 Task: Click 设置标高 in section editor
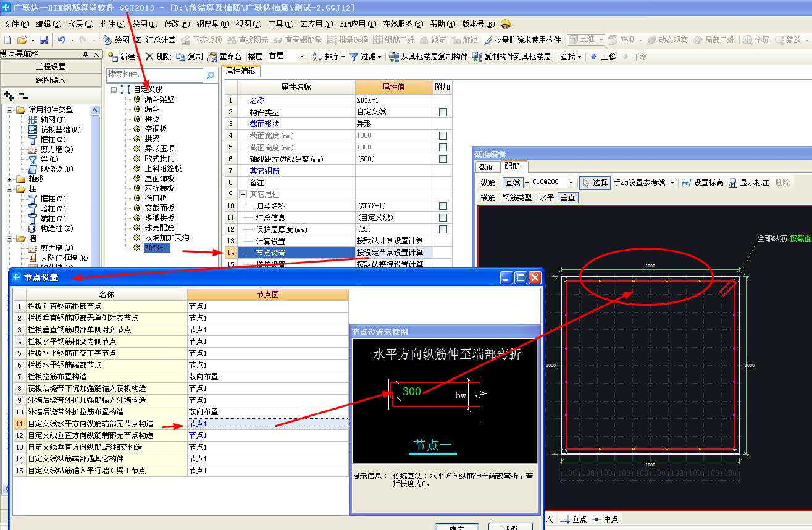coord(702,183)
